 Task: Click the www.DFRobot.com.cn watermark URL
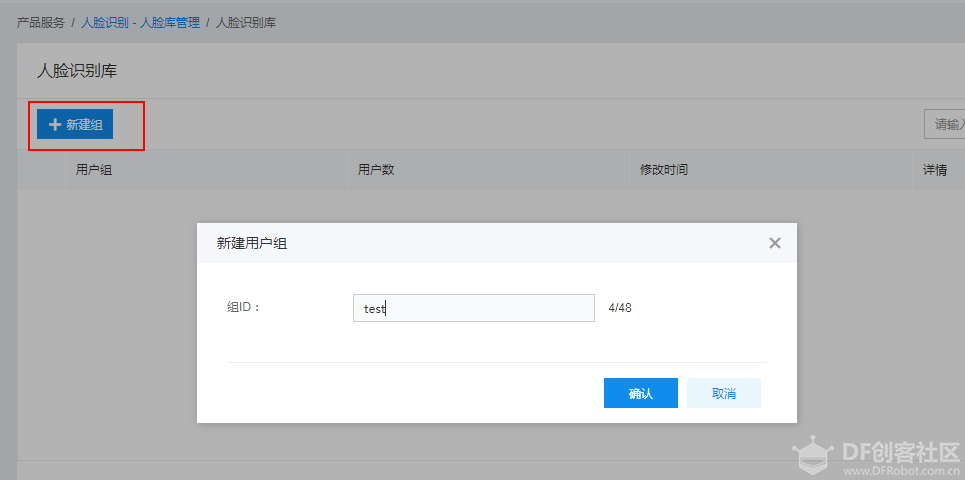[900, 470]
